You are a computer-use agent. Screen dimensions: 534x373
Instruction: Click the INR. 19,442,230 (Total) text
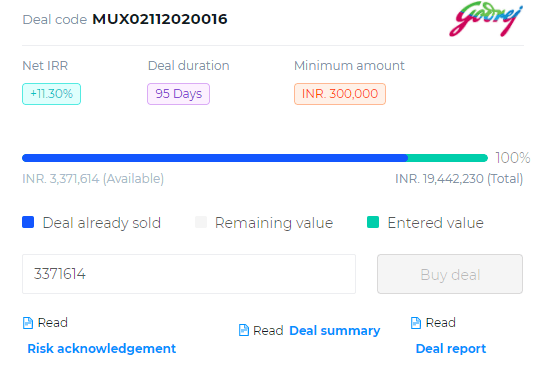pyautogui.click(x=459, y=178)
